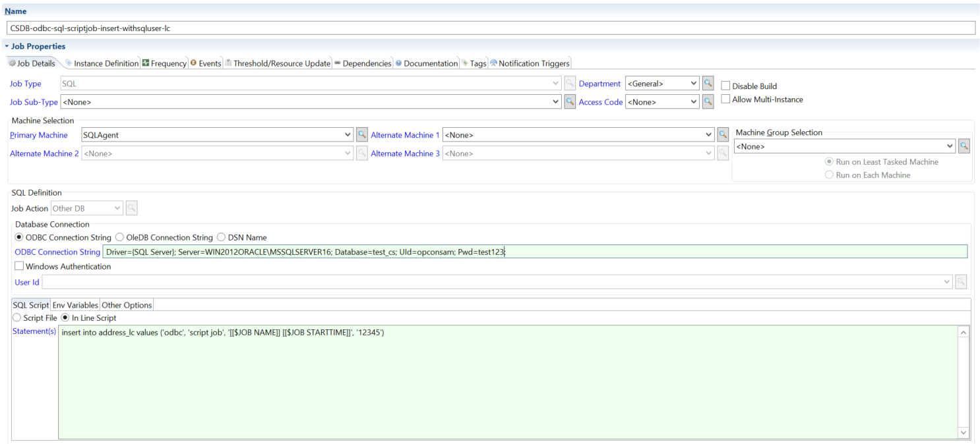Click the Primary Machine link label
Screen dimensions: 980x444
click(39, 135)
